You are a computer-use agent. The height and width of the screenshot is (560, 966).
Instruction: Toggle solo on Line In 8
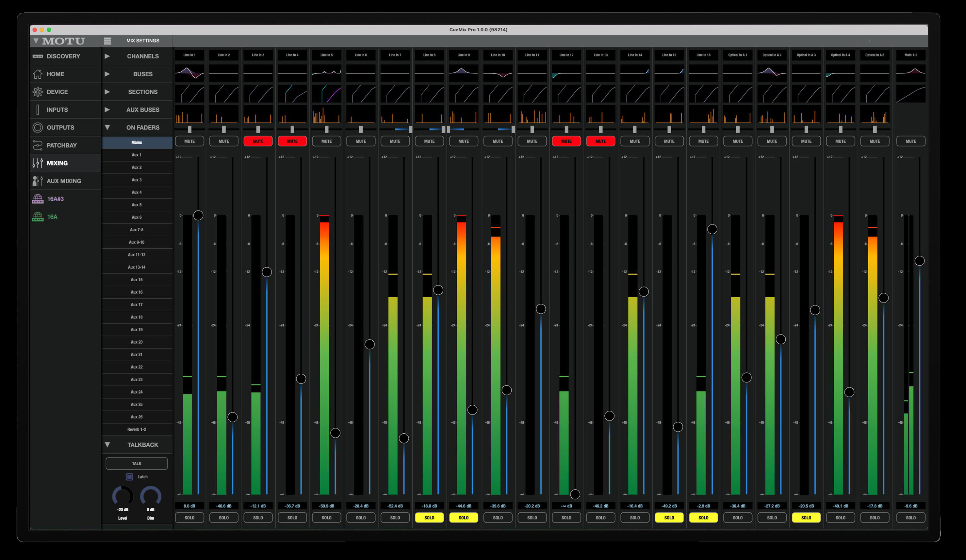click(429, 518)
